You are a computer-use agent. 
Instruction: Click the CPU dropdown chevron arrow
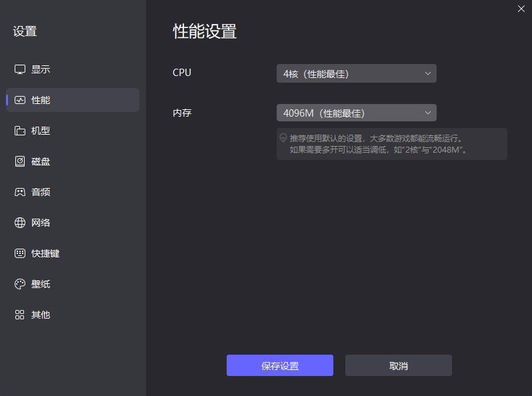[428, 73]
